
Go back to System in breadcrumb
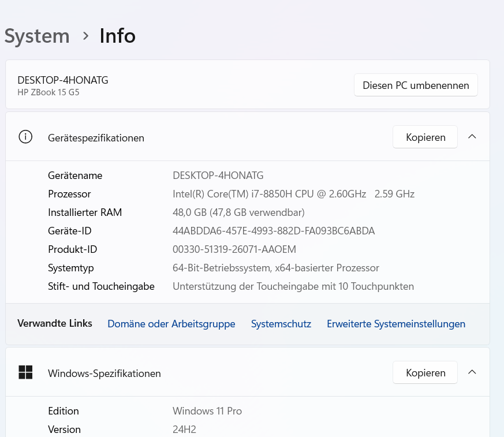(x=37, y=36)
